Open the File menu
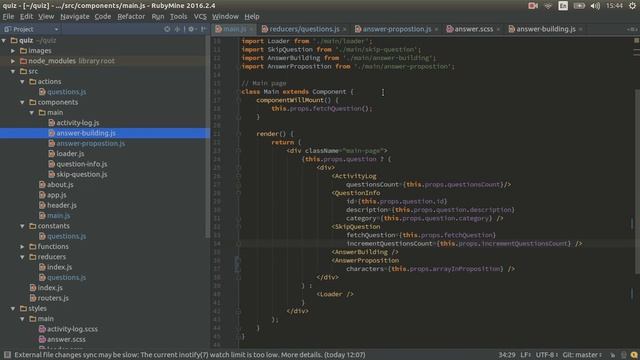 click(8, 16)
